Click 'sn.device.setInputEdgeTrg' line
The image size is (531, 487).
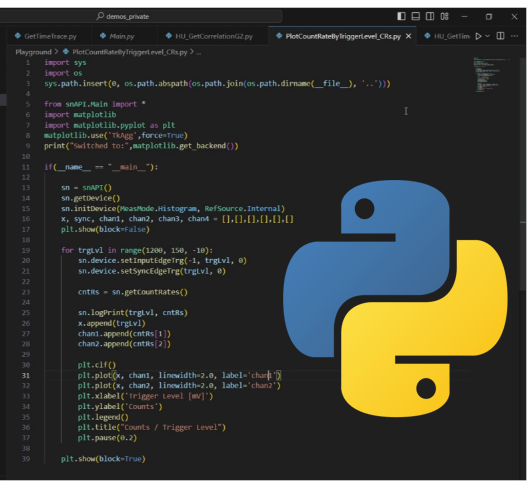click(x=163, y=260)
